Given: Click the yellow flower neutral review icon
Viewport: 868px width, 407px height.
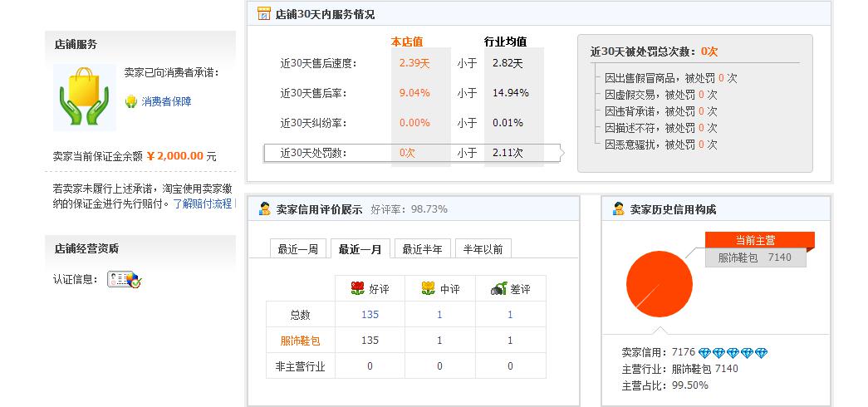Looking at the screenshot, I should pyautogui.click(x=428, y=289).
